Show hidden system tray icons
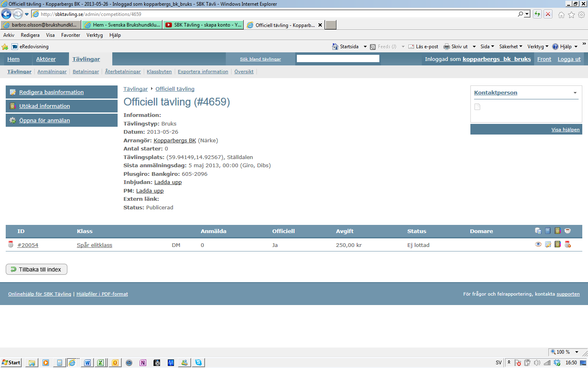The width and height of the screenshot is (588, 368). point(509,363)
